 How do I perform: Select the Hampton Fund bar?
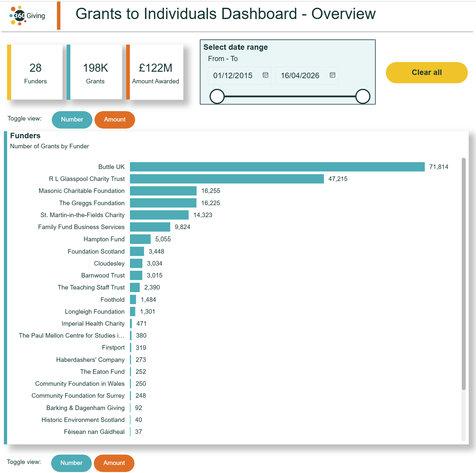click(140, 239)
